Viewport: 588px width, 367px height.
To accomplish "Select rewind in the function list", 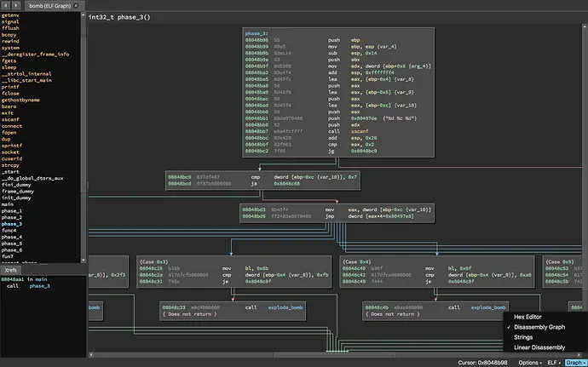I will pyautogui.click(x=10, y=41).
